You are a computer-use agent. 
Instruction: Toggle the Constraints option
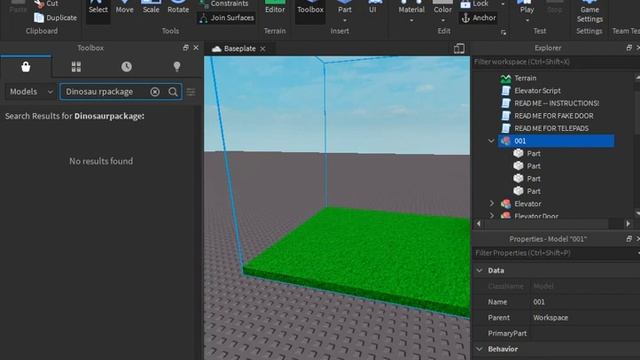click(x=224, y=4)
